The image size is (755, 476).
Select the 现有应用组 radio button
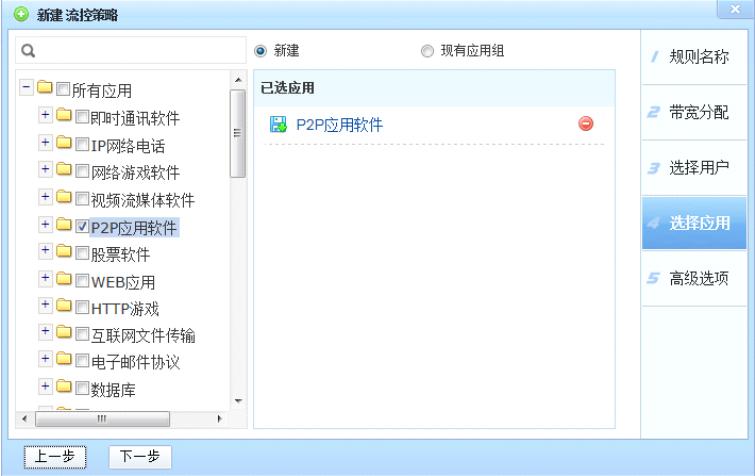[427, 51]
